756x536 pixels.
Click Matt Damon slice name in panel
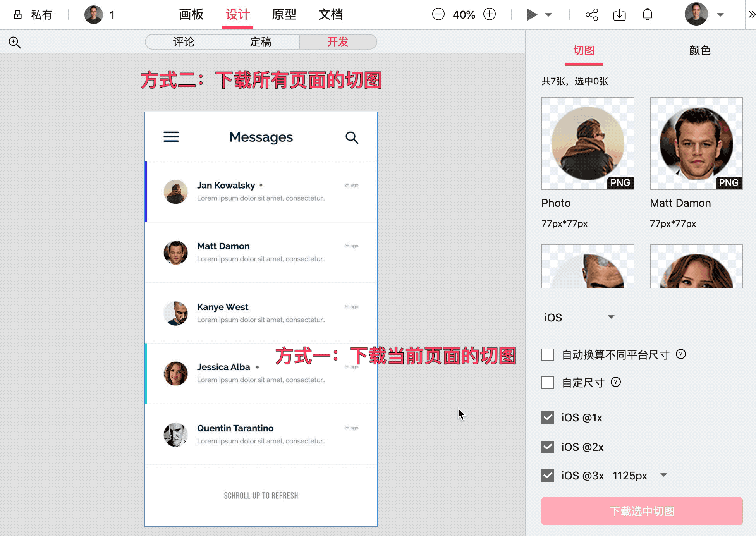(x=680, y=203)
